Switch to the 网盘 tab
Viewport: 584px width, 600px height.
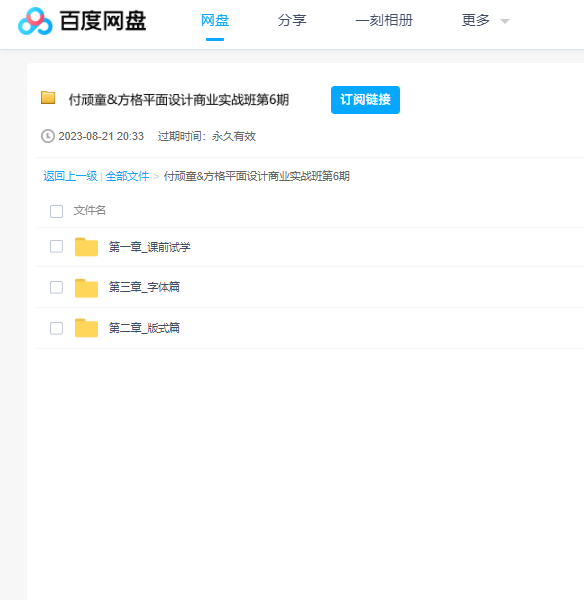[215, 20]
